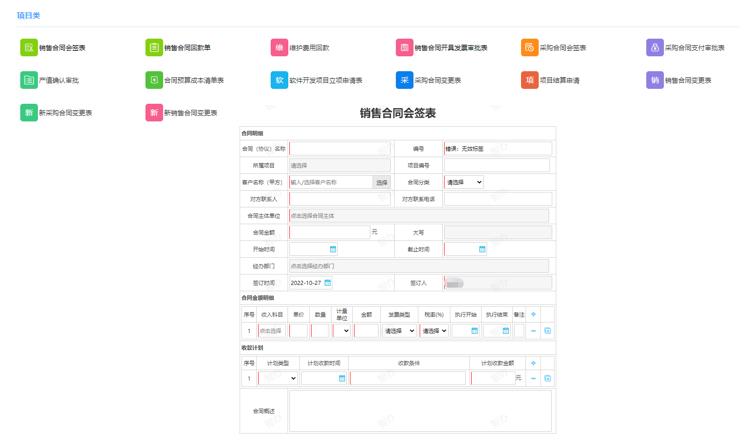This screenshot has height=446, width=744.
Task: Expand the 计划类型 dropdown in 收款计划
Action: coord(278,379)
